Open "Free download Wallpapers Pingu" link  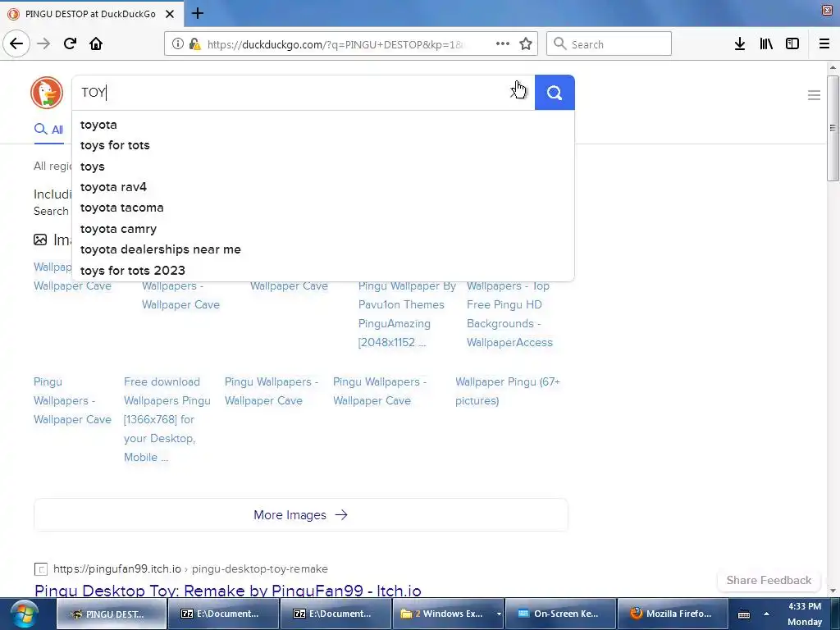(167, 419)
